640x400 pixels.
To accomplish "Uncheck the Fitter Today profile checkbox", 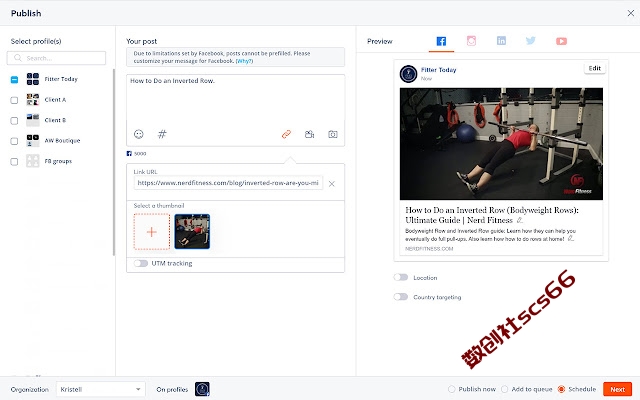I will click(14, 80).
